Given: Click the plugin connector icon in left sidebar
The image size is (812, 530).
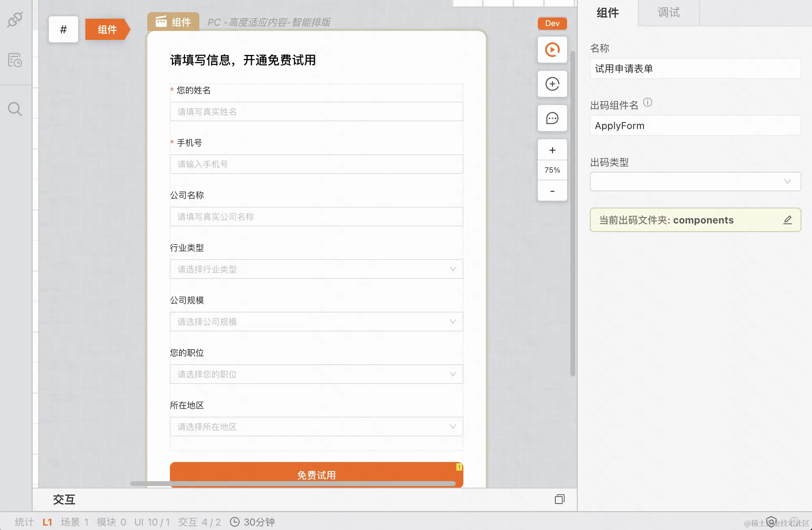Looking at the screenshot, I should (x=15, y=19).
